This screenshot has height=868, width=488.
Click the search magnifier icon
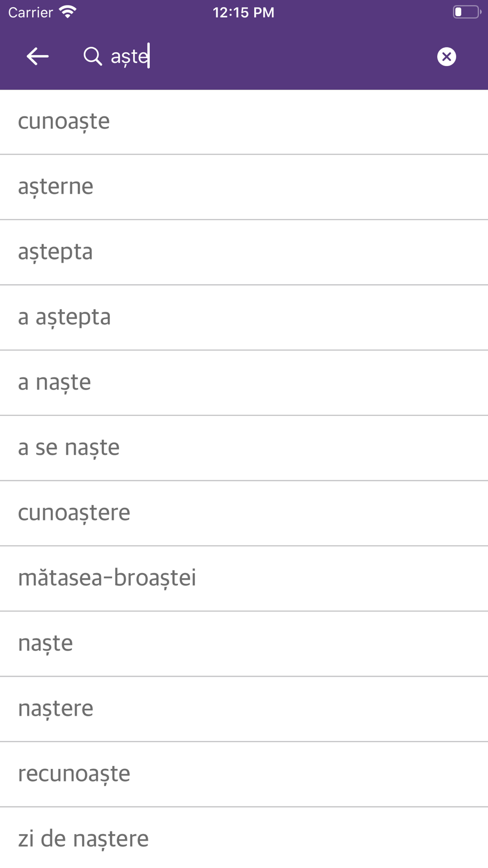pos(92,57)
